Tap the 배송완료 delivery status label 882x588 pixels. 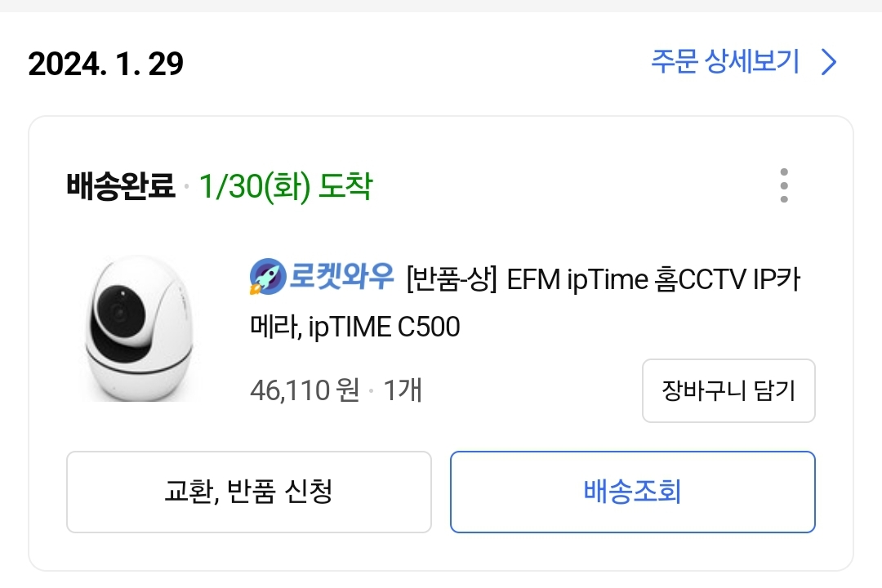[x=120, y=185]
